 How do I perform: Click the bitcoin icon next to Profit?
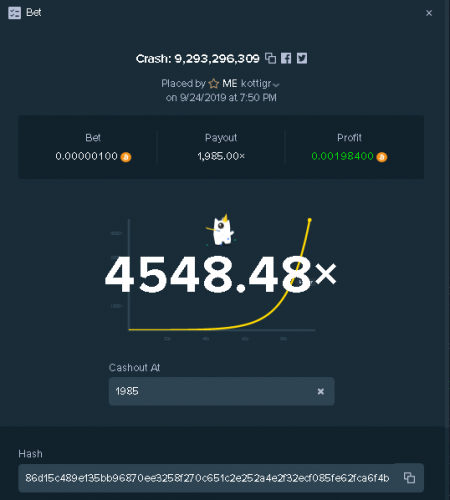coord(382,157)
